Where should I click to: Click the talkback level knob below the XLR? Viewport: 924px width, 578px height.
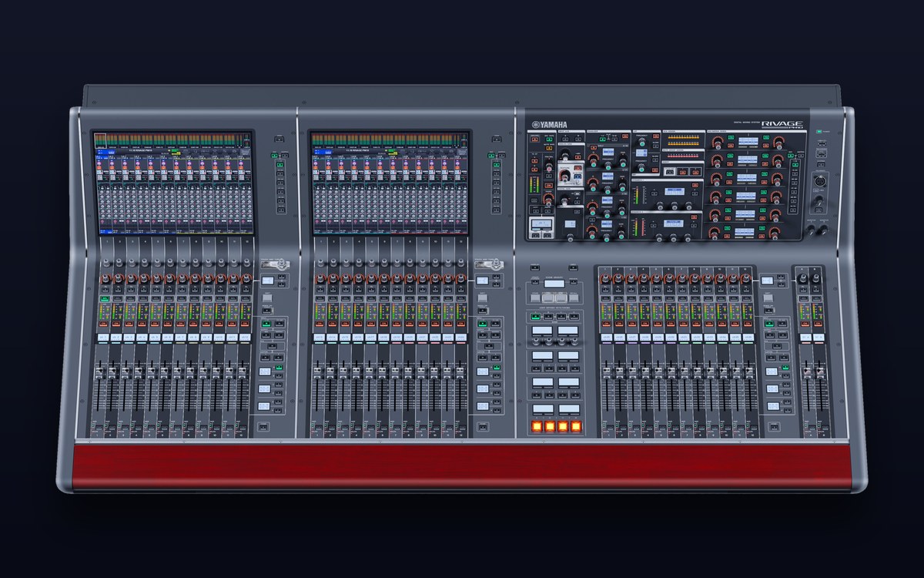click(x=819, y=202)
